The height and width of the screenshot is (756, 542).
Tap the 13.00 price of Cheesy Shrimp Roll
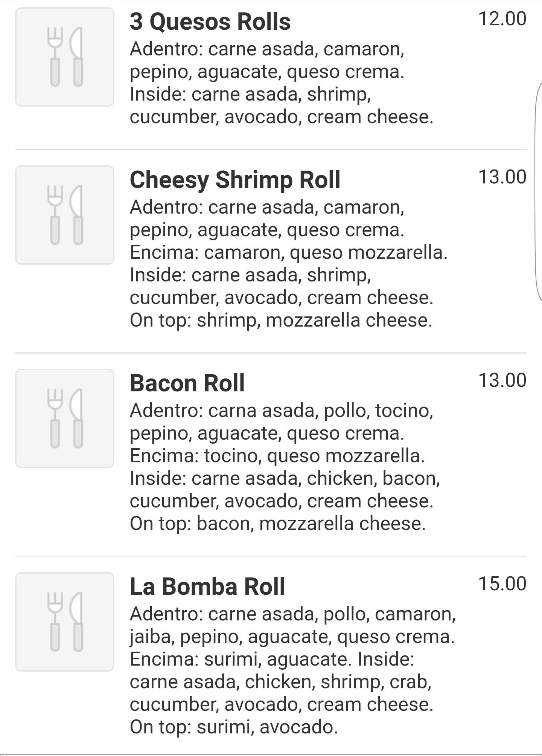pos(502,177)
